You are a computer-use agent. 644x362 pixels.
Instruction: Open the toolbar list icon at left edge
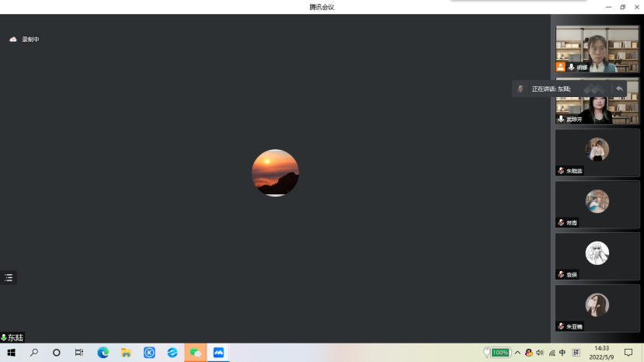(x=9, y=277)
